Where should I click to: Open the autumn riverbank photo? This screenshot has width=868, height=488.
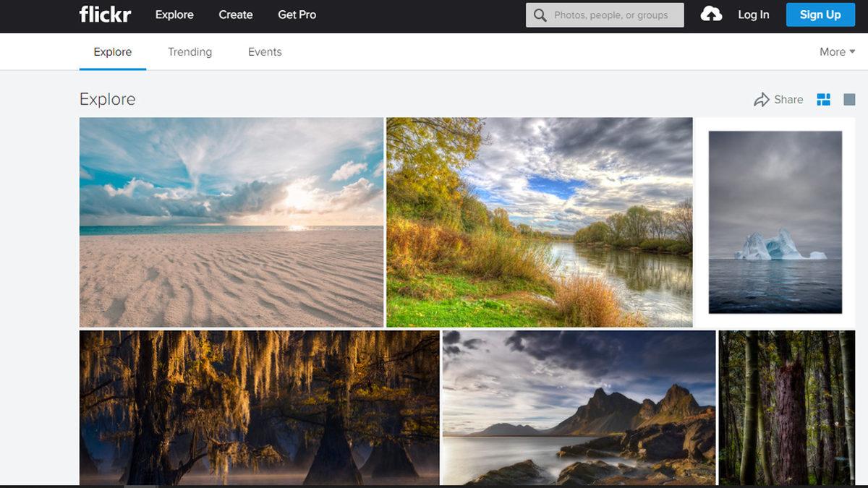[x=540, y=222]
